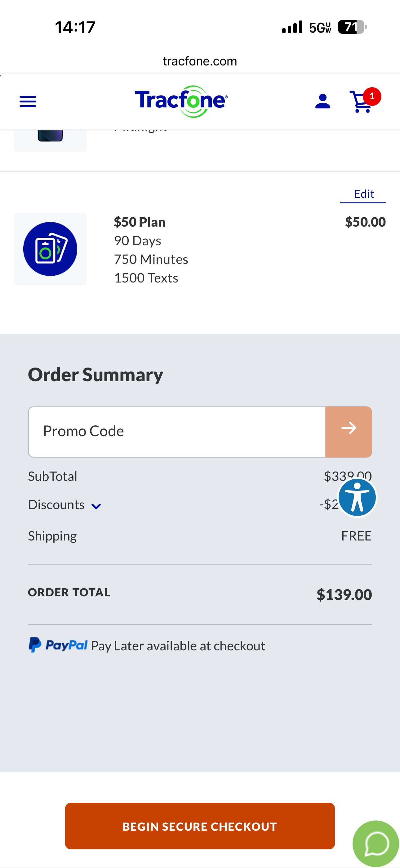View the shopping cart
Image resolution: width=400 pixels, height=868 pixels.
[x=362, y=102]
